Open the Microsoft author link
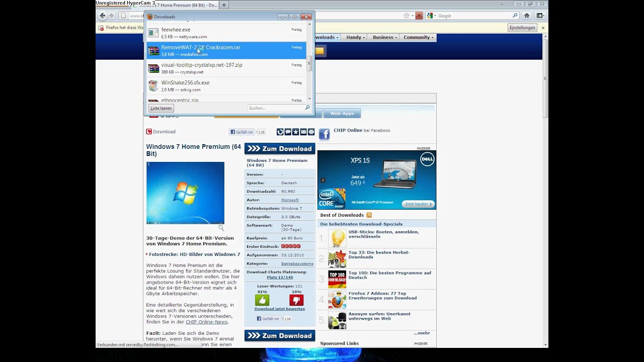Screen dimensions: 644x362 click(x=290, y=200)
